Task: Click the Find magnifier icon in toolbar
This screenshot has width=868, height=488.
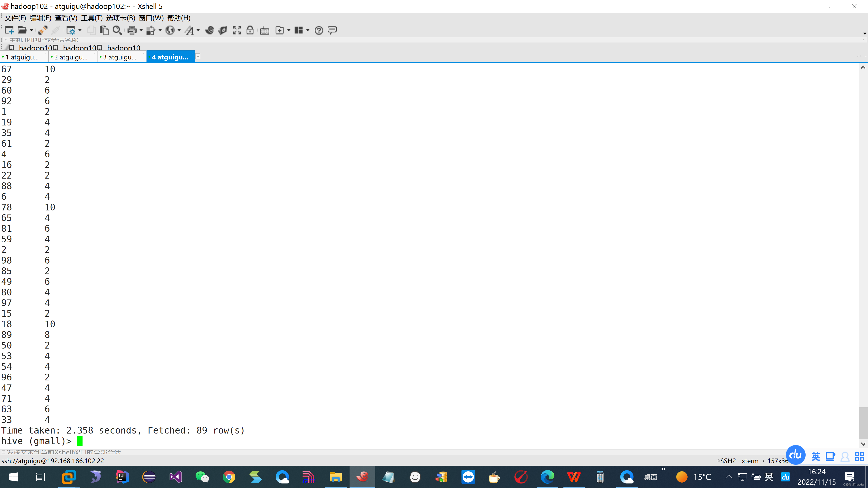Action: click(x=117, y=30)
